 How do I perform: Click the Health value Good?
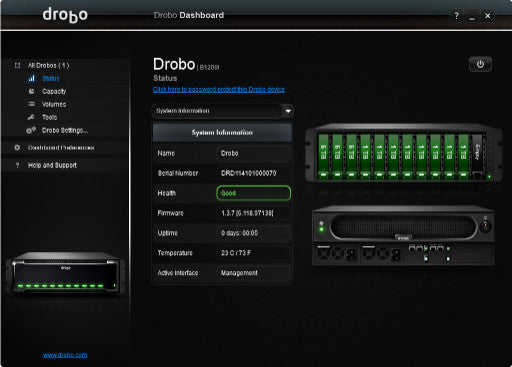coord(253,193)
